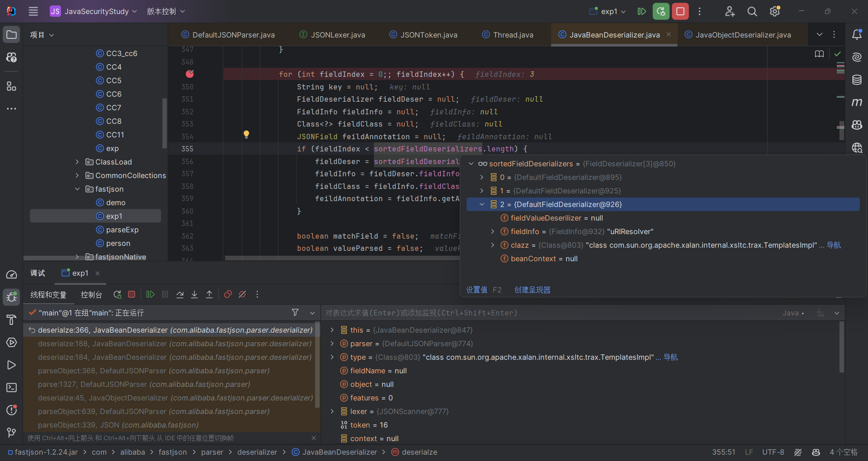Open the Database tool window

[x=857, y=80]
